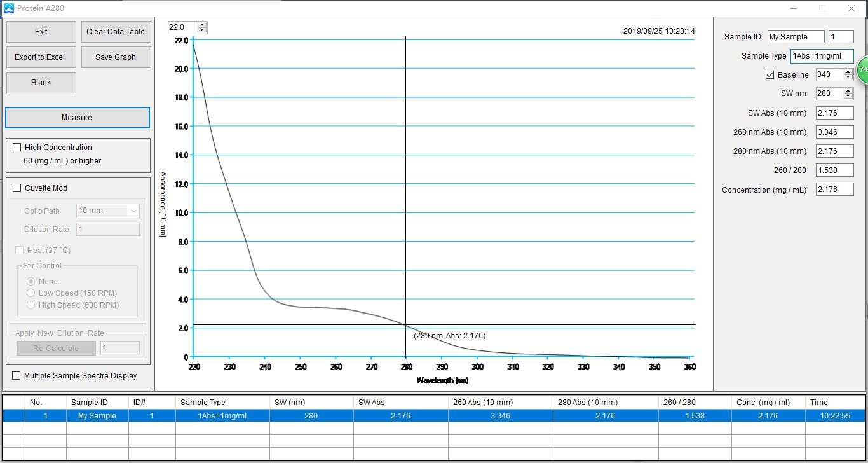
Task: Decrease SW nm value with down arrow
Action: (848, 96)
